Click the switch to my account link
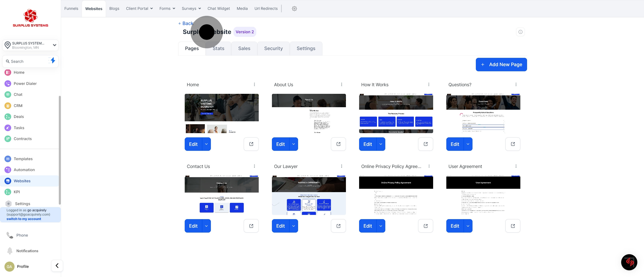Image resolution: width=644 pixels, height=277 pixels. coord(24,219)
